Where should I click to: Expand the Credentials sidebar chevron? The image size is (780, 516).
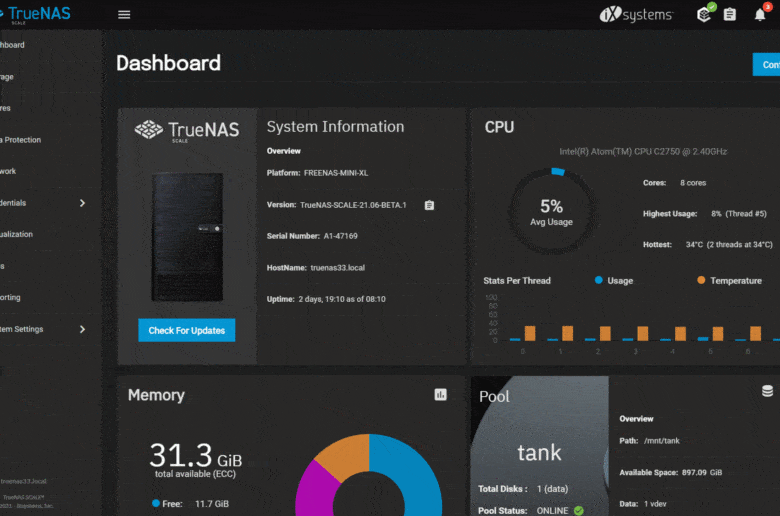pyautogui.click(x=83, y=203)
